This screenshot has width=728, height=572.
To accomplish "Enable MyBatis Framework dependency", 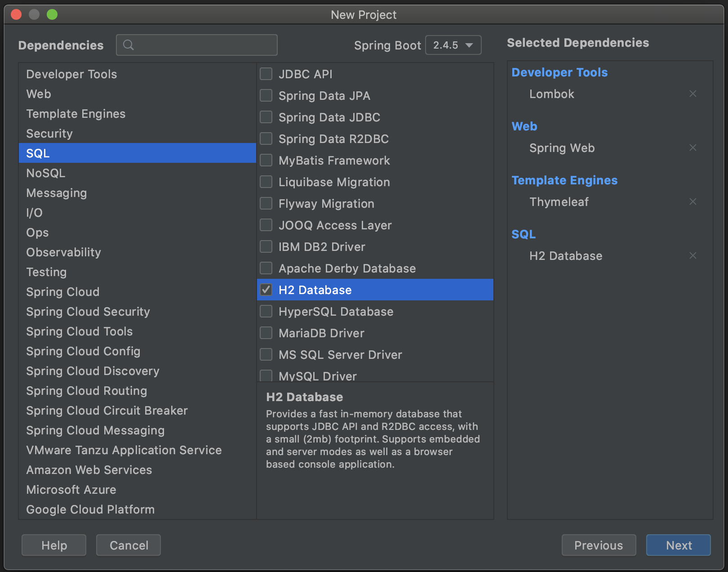I will click(x=266, y=160).
